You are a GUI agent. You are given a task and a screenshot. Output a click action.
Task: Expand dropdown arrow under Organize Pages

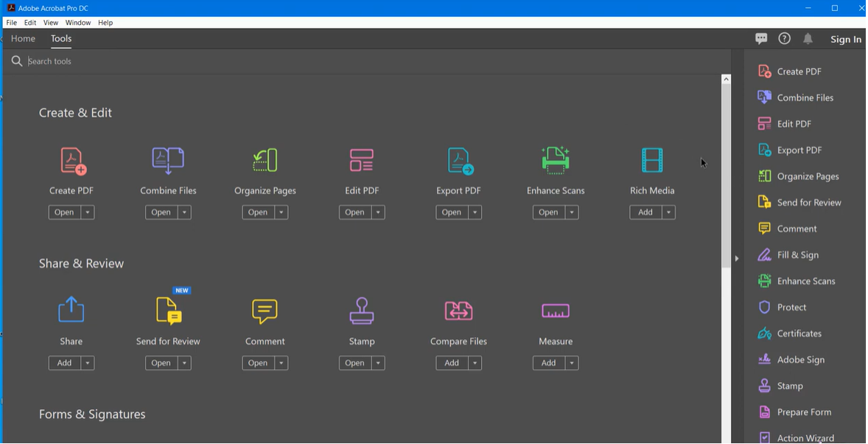click(281, 212)
